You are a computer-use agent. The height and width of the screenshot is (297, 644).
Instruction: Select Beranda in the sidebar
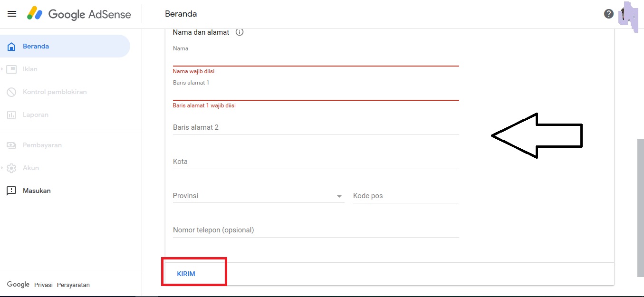click(x=36, y=46)
